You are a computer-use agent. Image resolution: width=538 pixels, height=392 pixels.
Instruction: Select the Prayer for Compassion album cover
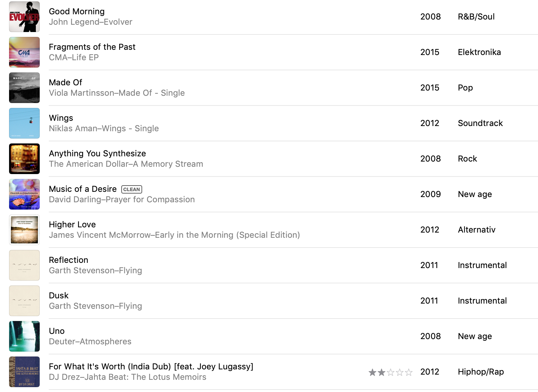(24, 194)
